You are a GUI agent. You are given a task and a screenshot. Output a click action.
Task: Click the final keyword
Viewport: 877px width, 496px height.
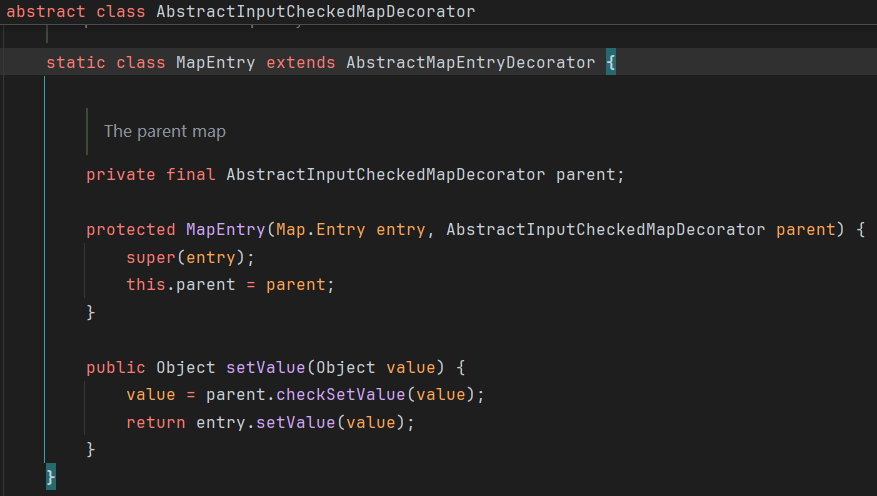190,174
